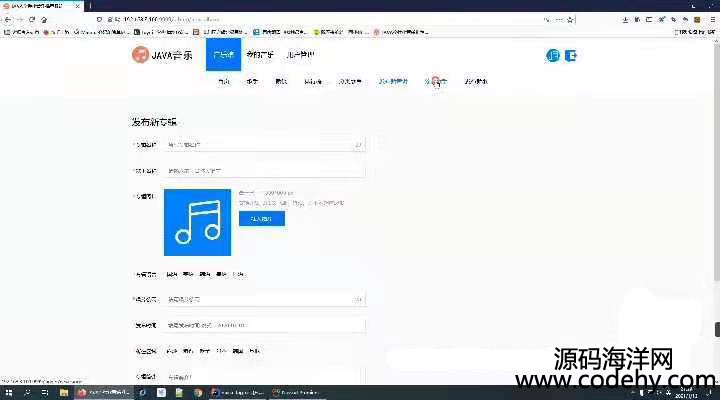Screen dimensions: 720x400
Task: Click the release time input field
Action: click(x=265, y=325)
